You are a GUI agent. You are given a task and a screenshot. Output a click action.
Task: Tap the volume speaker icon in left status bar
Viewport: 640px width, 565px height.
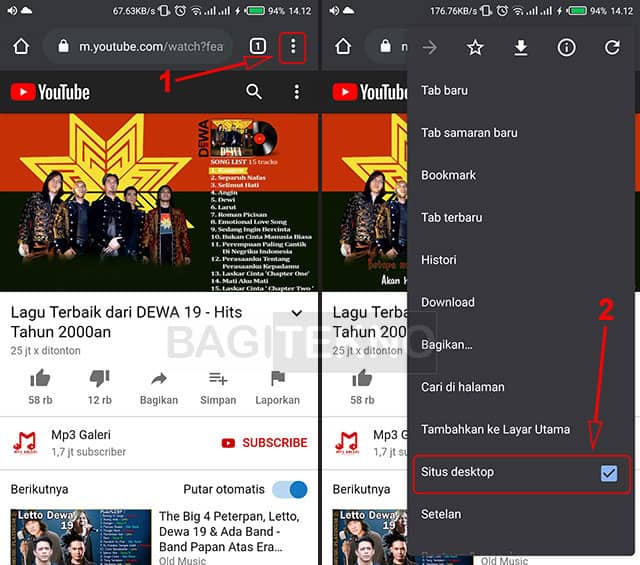[x=12, y=11]
